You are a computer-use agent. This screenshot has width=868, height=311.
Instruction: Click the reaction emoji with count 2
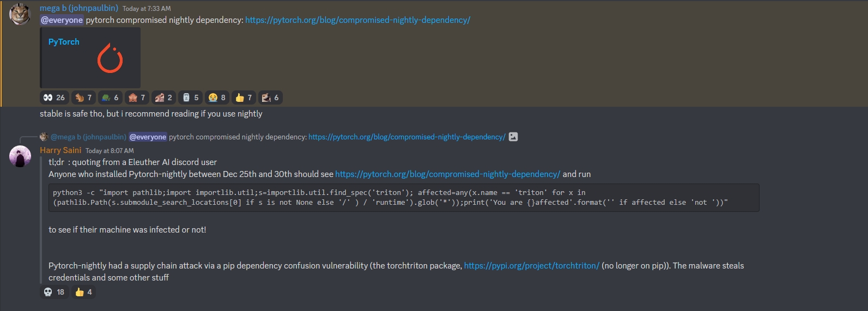(163, 97)
